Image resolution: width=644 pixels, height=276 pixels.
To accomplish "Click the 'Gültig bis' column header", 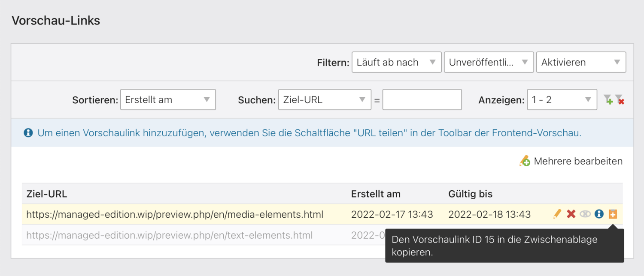I will coord(470,194).
